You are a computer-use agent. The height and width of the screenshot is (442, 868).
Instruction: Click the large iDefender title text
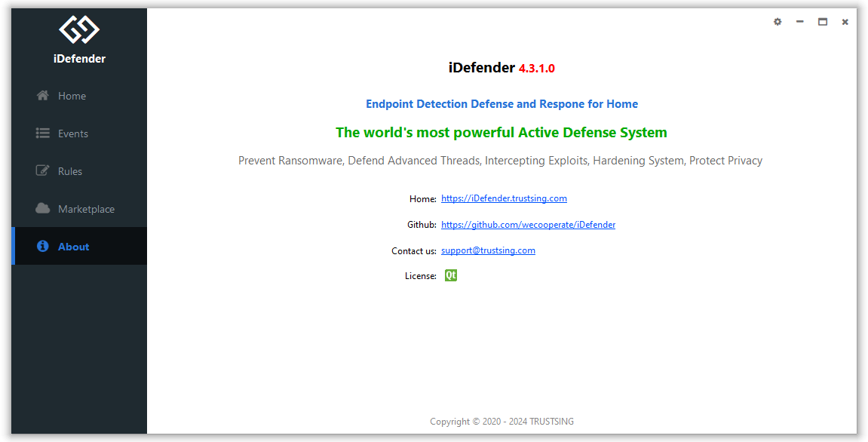482,68
